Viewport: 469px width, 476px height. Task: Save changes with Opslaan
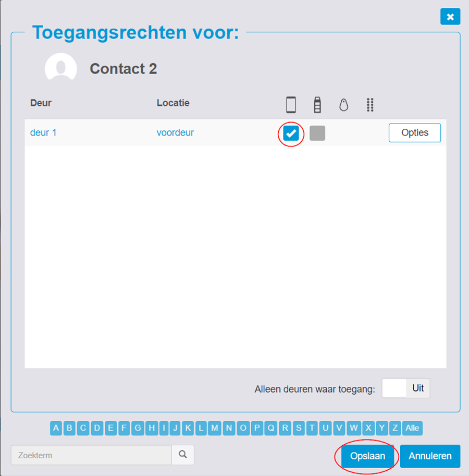(x=367, y=456)
